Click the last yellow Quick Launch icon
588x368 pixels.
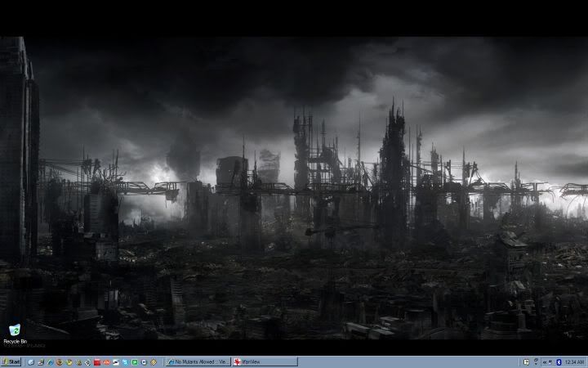(154, 362)
